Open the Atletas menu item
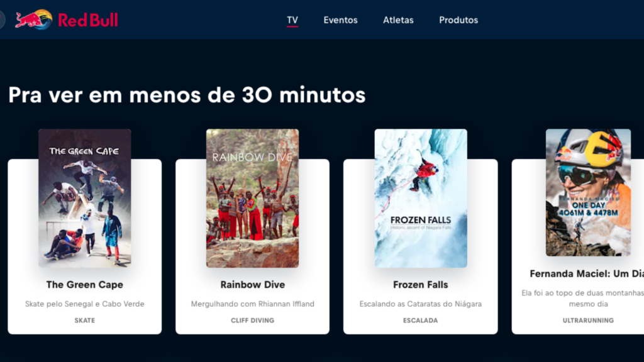 (x=398, y=19)
